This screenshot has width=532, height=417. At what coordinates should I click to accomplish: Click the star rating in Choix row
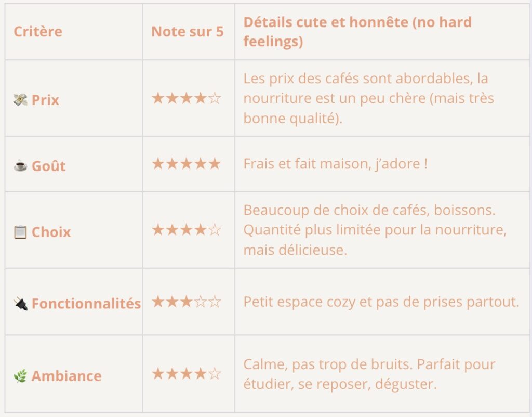point(187,230)
